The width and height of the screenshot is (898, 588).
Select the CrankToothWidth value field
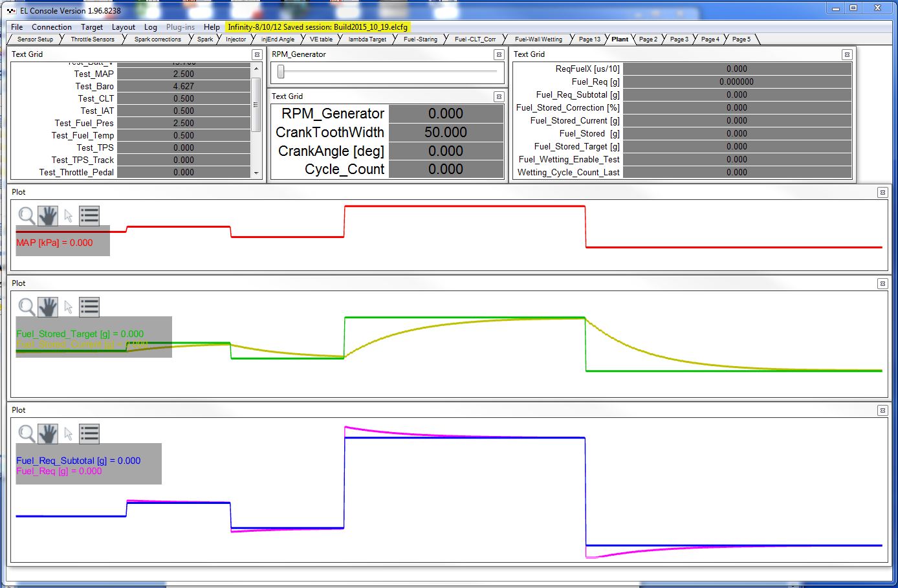445,133
